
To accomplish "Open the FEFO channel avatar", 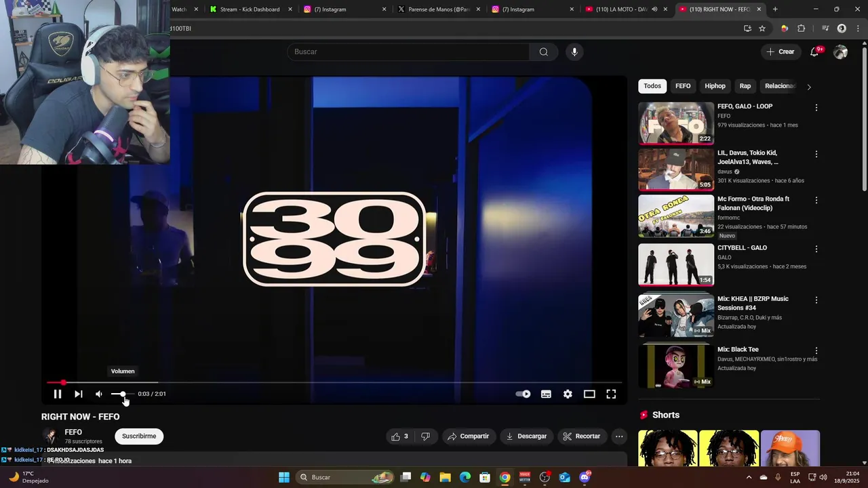I will click(50, 436).
